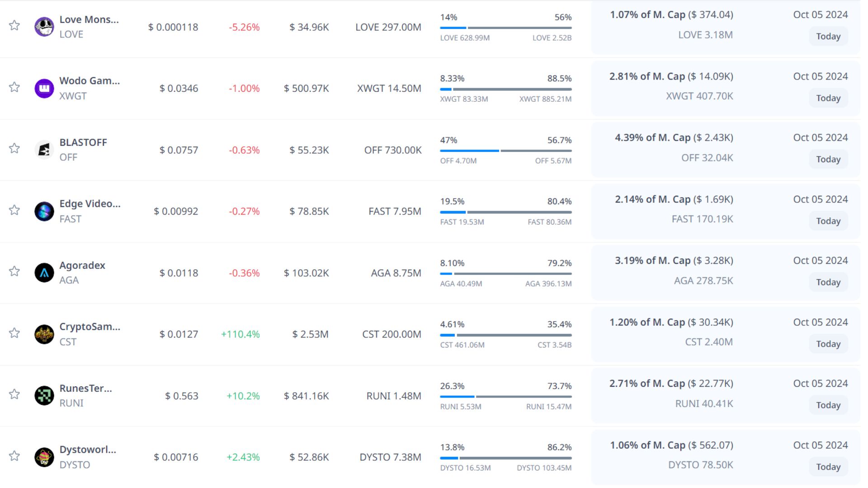Click the Edge Video FAST logo

coord(44,211)
